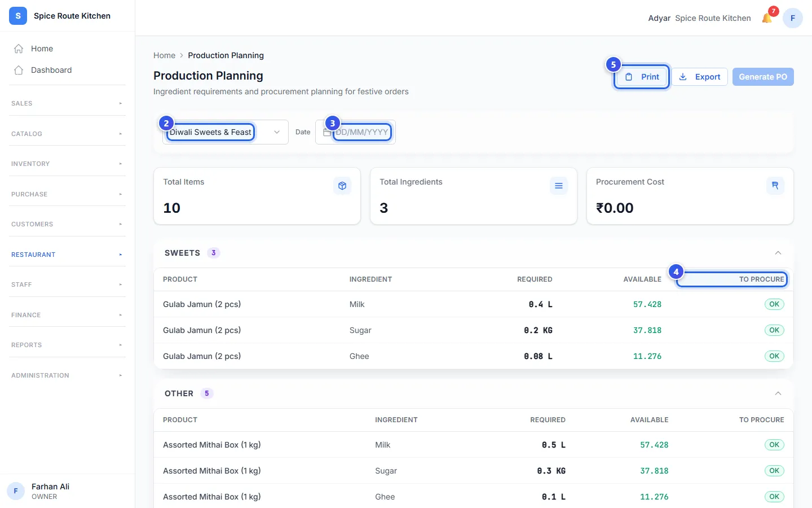The width and height of the screenshot is (812, 508).
Task: Open the notifications bell icon
Action: coord(767,18)
